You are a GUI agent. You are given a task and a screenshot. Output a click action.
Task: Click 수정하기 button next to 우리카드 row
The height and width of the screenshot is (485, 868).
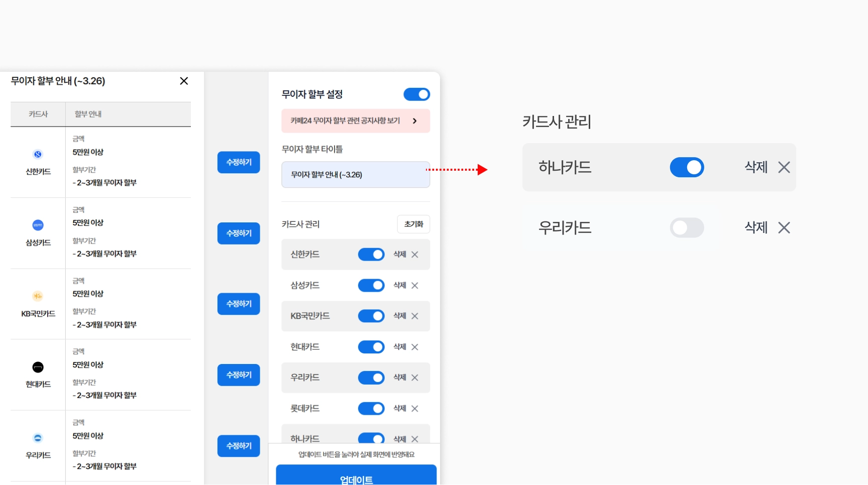coord(239,446)
